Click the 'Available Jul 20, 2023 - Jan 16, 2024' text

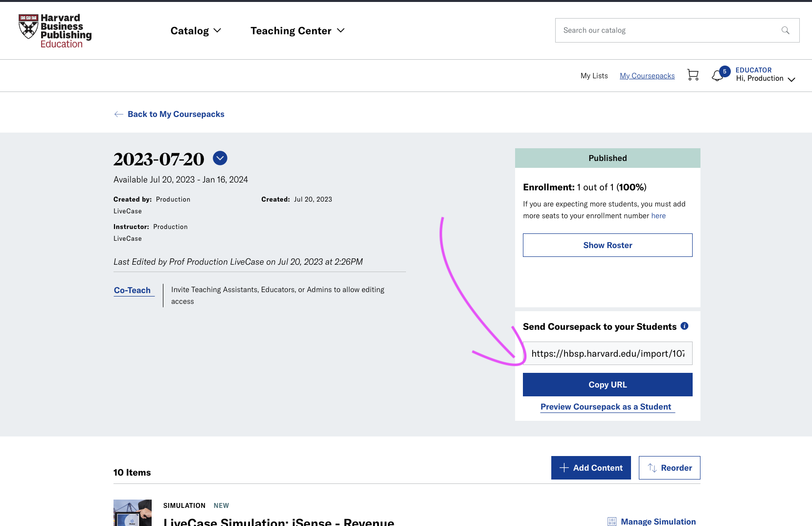click(x=180, y=180)
